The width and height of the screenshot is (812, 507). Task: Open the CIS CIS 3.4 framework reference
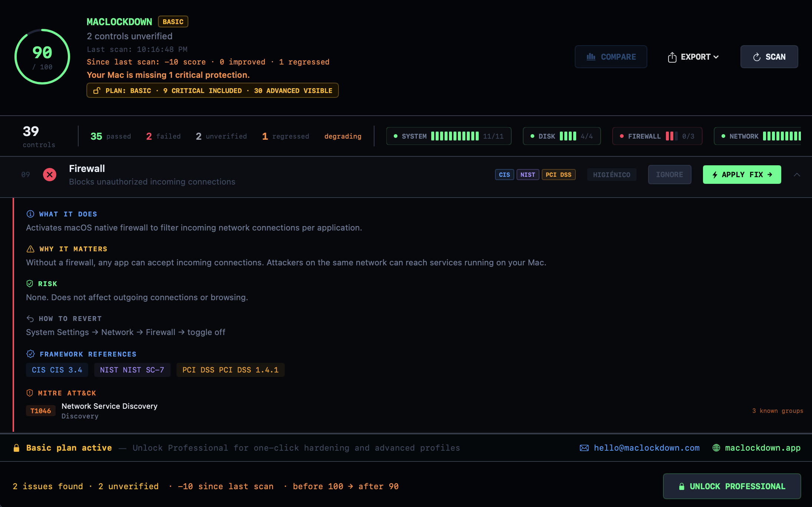click(57, 370)
